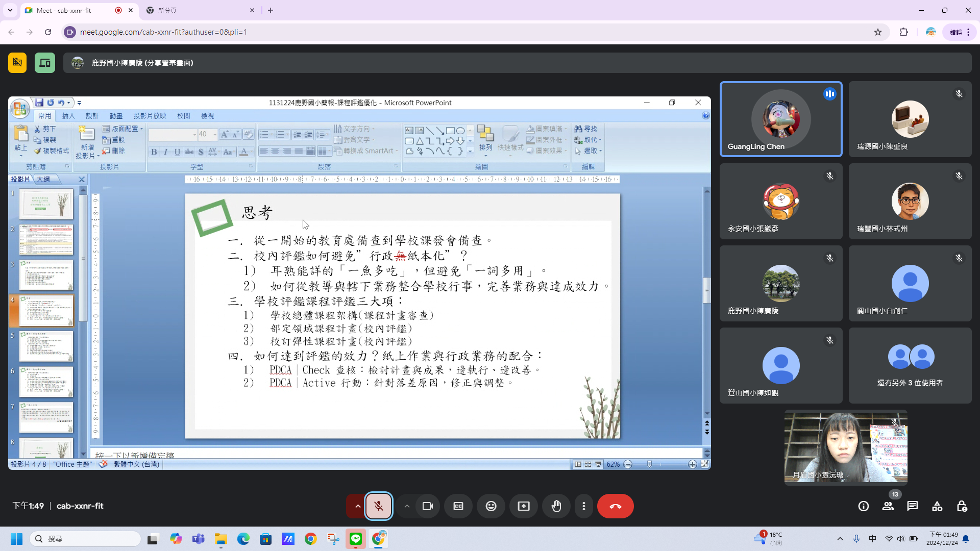Screen dimensions: 980x551
Task: Show hidden system tray icons arrow
Action: click(840, 539)
